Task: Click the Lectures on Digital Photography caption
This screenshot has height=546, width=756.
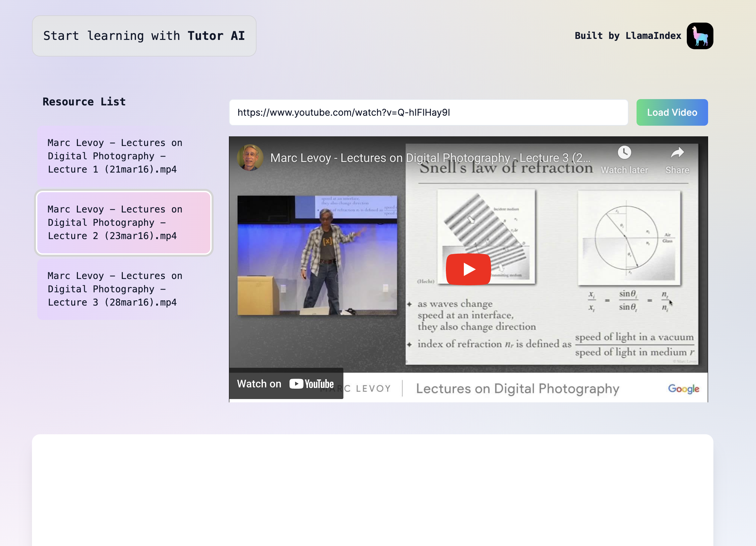Action: tap(517, 388)
